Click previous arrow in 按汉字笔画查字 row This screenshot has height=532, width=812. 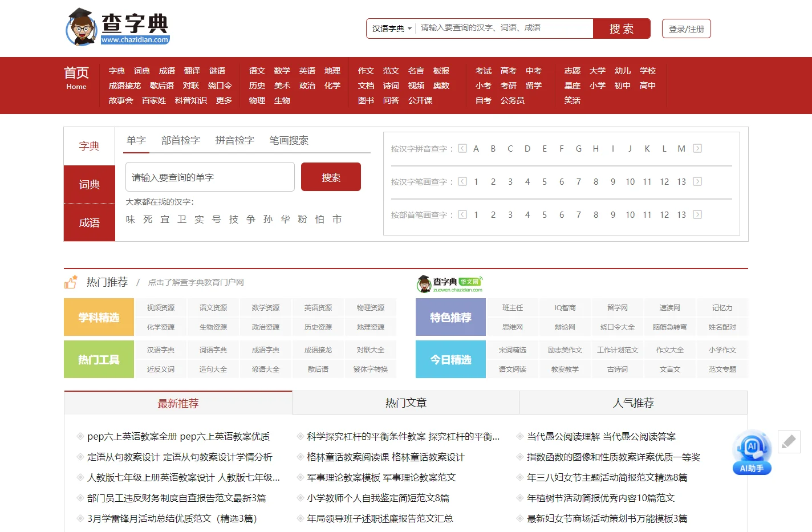pos(462,181)
